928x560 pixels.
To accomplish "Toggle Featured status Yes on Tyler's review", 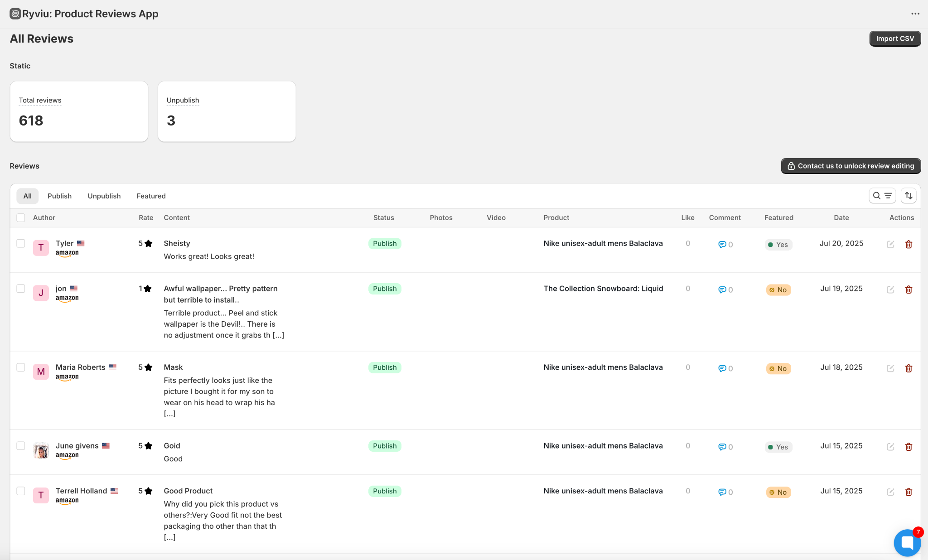I will (778, 245).
